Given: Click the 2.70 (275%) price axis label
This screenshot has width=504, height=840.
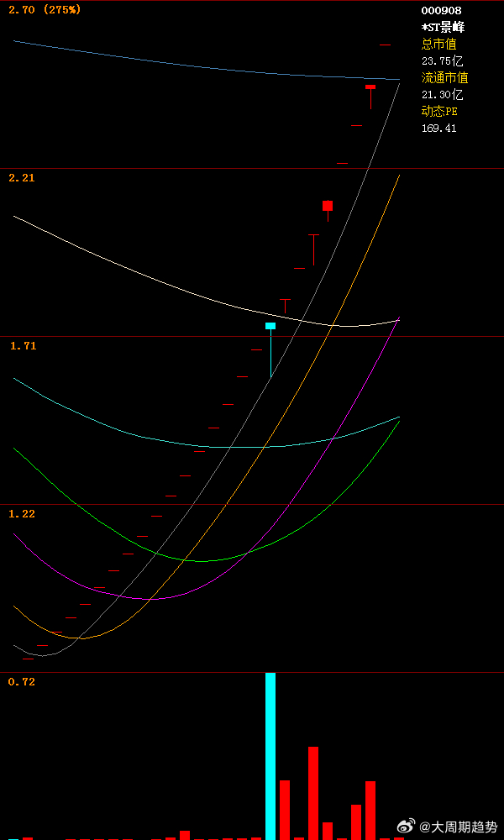Looking at the screenshot, I should (x=45, y=9).
